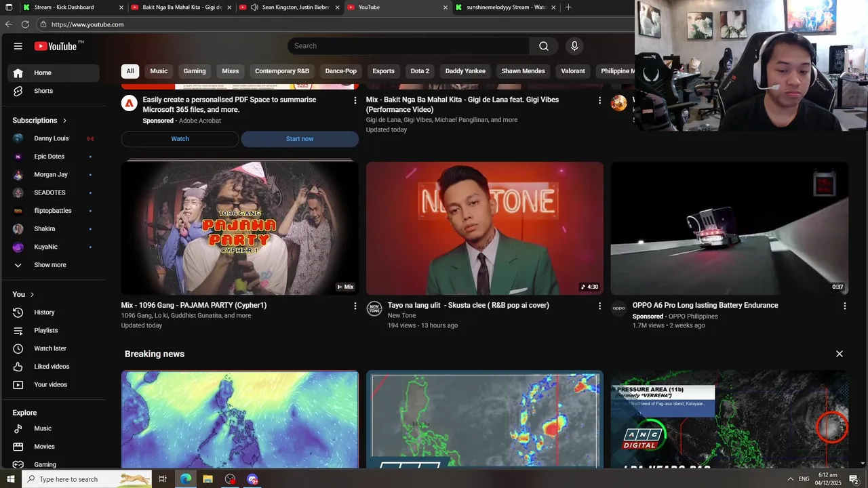Click the search magnifier button
The image size is (868, 488).
[x=544, y=46]
